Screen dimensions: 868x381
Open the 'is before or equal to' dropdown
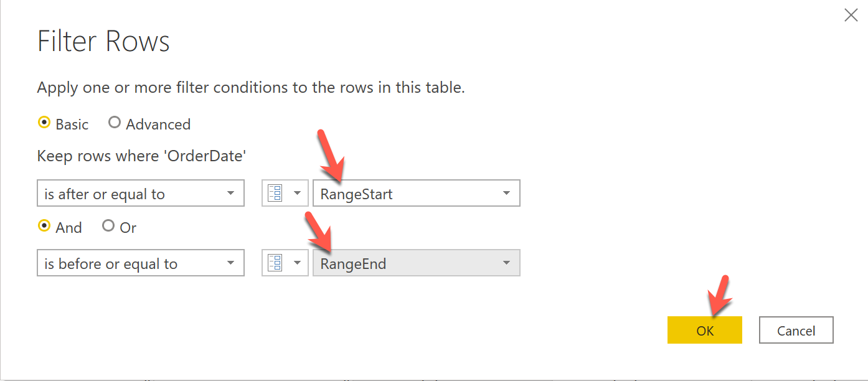pyautogui.click(x=140, y=263)
